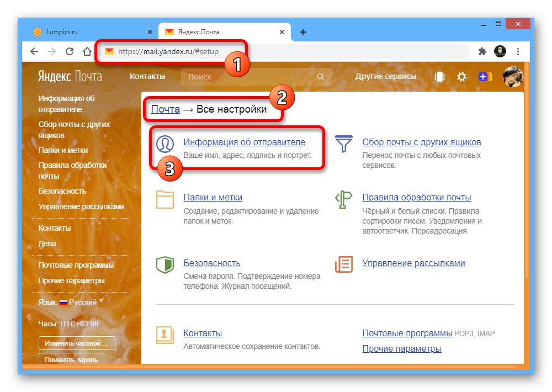Open Прочие параметры main link
Screen dimensions: 552x392
402,348
